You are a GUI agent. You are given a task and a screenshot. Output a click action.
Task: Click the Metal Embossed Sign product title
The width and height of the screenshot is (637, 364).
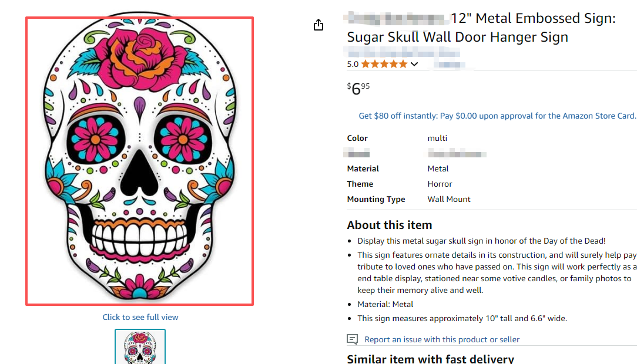click(x=481, y=28)
